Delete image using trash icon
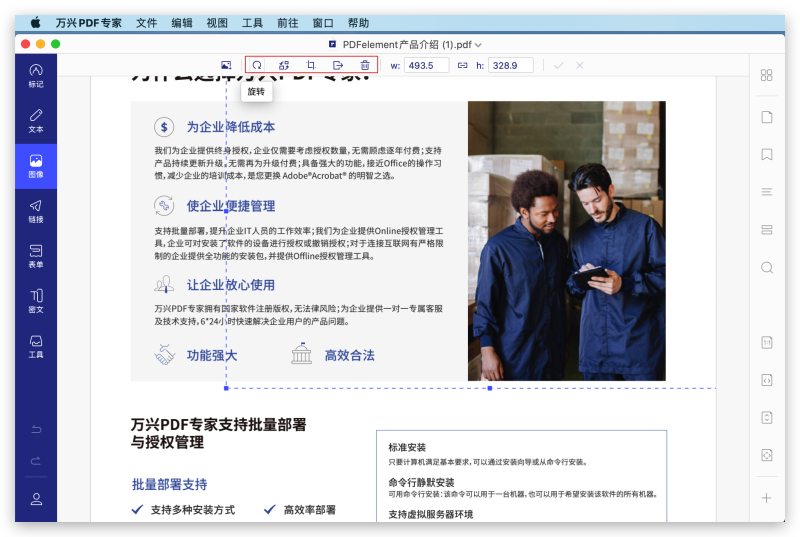 click(365, 65)
